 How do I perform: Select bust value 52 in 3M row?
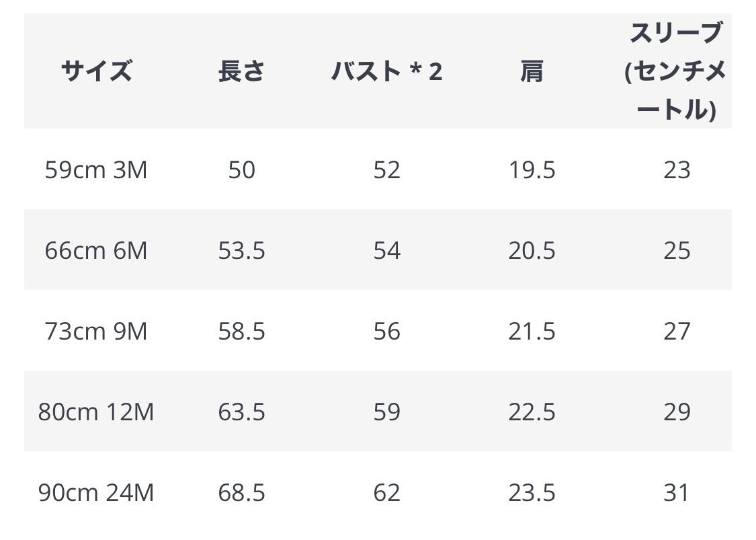pyautogui.click(x=386, y=170)
